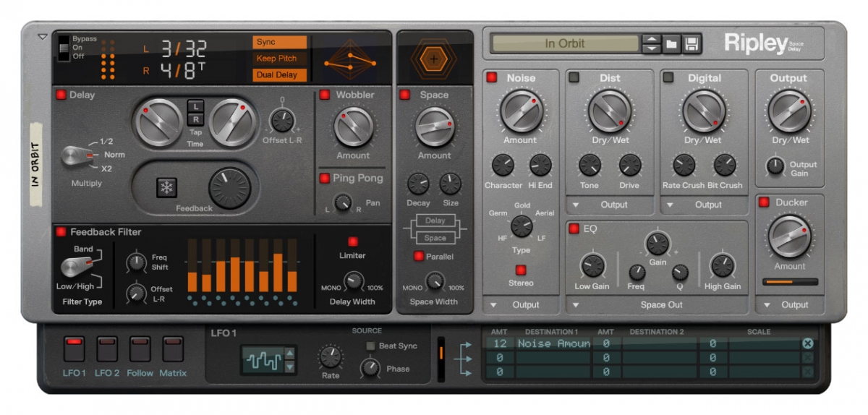868x415 pixels.
Task: Toggle the Noise section LED
Action: point(493,78)
